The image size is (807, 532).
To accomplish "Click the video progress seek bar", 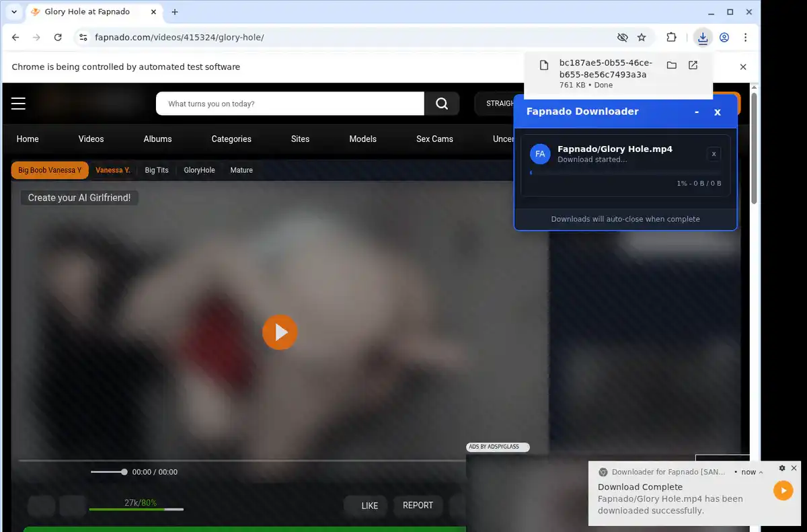I will [242, 461].
